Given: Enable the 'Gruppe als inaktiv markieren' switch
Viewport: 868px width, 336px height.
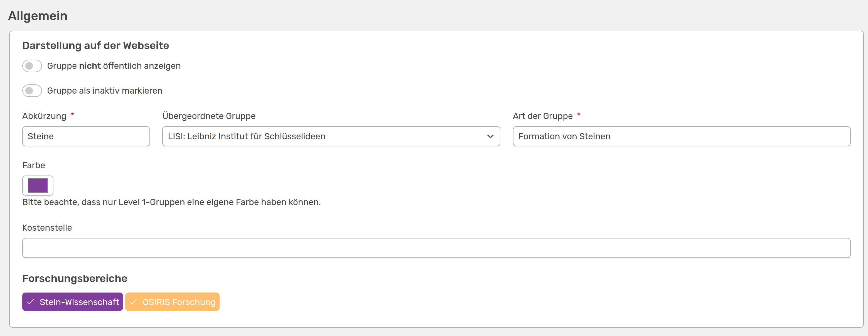Looking at the screenshot, I should point(32,91).
